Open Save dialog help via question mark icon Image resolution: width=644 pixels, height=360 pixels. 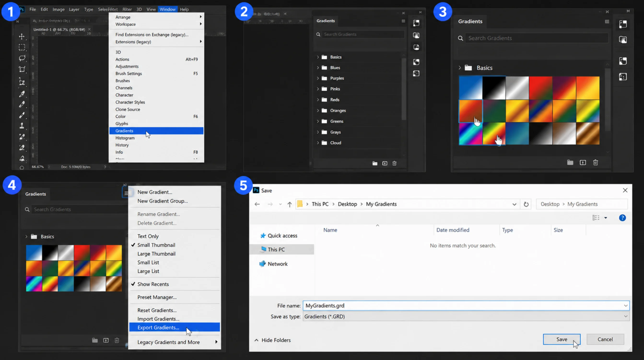pyautogui.click(x=622, y=218)
